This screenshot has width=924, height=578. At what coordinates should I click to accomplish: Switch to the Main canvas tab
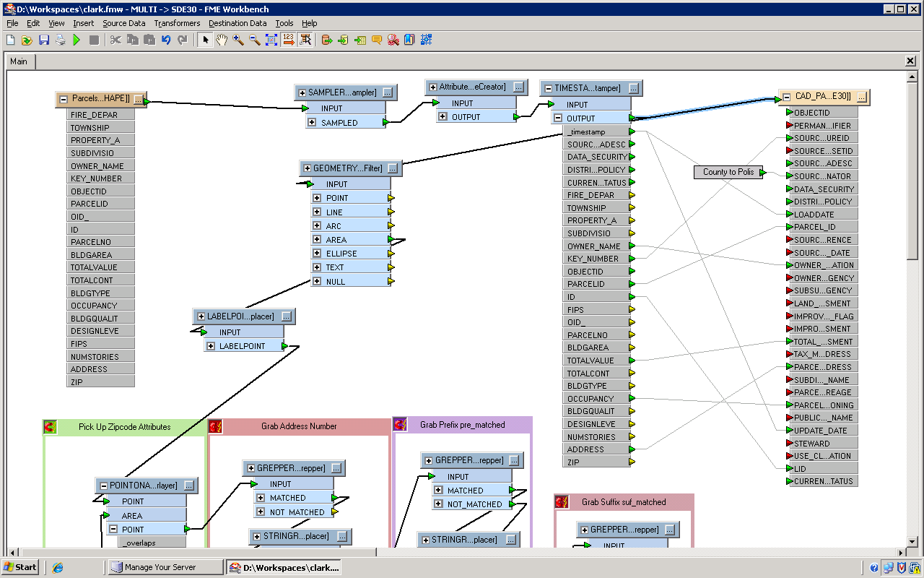coord(19,61)
